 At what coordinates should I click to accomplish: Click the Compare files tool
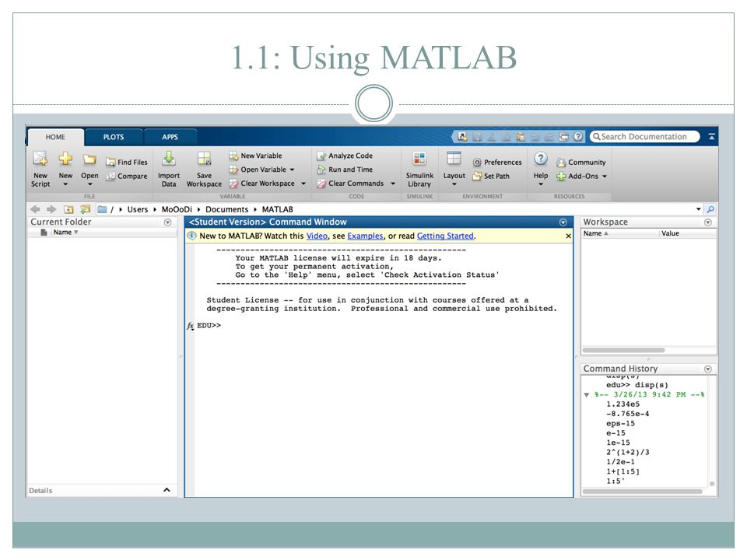[x=126, y=177]
